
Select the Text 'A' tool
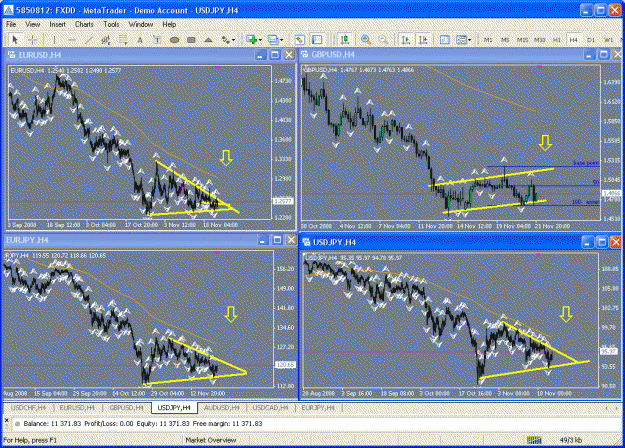coord(140,39)
